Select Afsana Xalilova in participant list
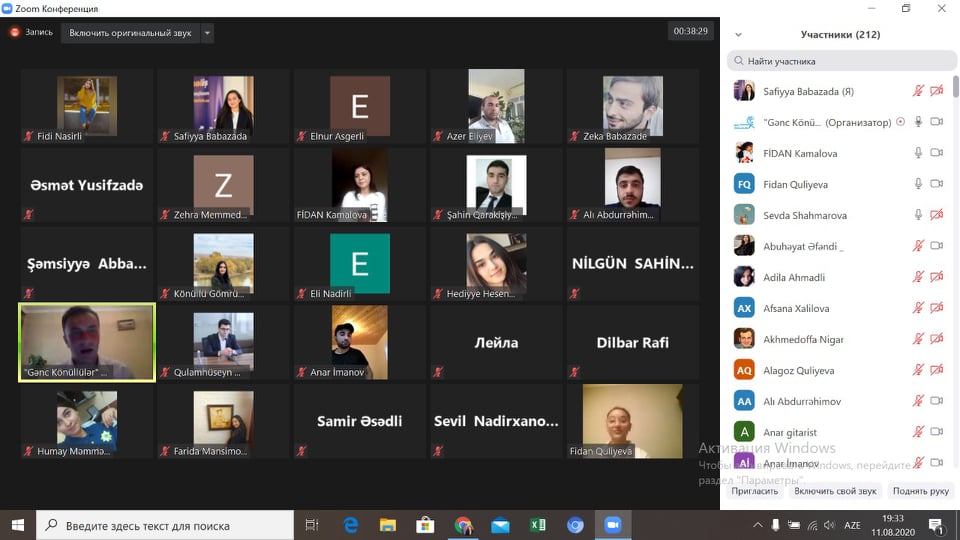 click(796, 308)
